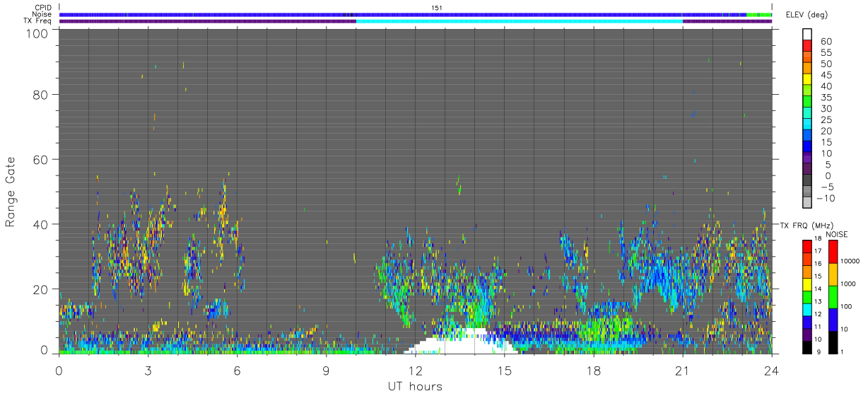Pick the ELEV swatch between 55 and 60
The width and height of the screenshot is (868, 401).
pyautogui.click(x=807, y=45)
